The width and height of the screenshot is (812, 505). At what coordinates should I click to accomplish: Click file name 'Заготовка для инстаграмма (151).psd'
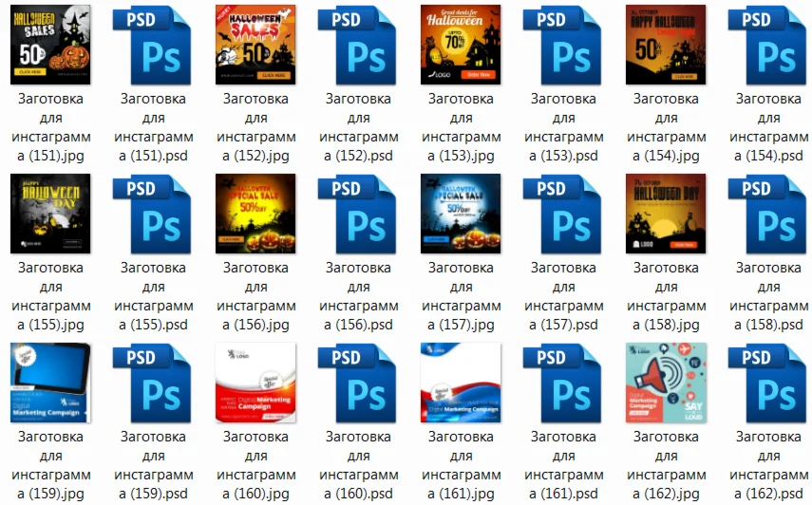153,127
